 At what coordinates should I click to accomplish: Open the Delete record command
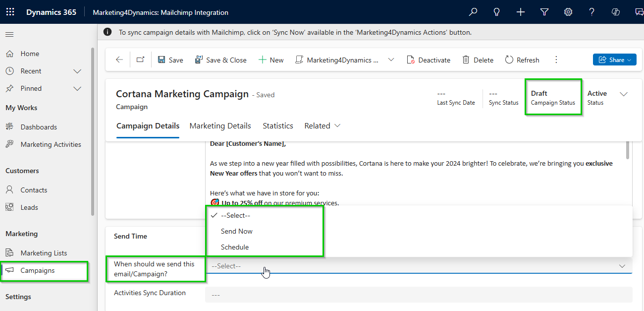(x=478, y=60)
